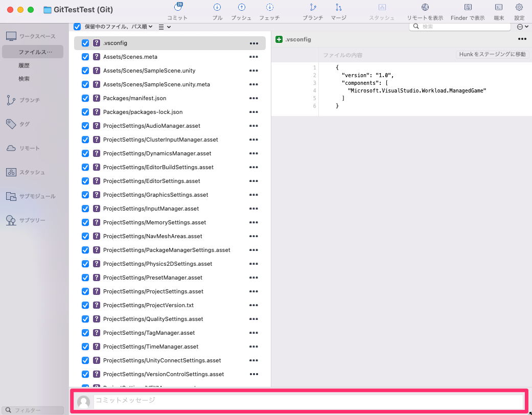Open the 保留中のファイル、パス順 sort dropdown

click(119, 27)
